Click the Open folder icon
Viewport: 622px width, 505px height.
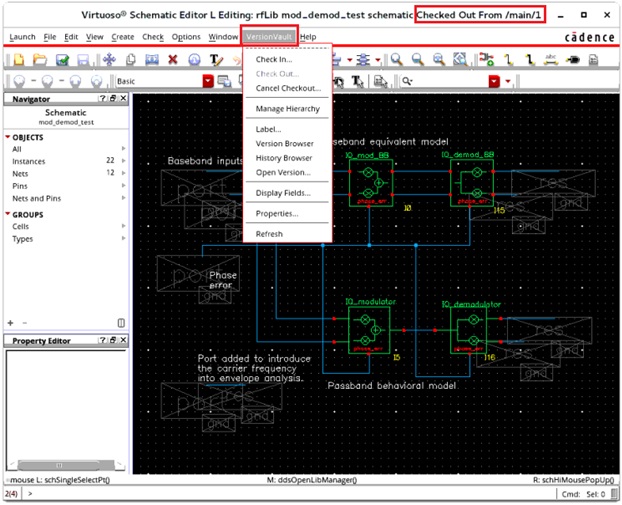click(40, 60)
